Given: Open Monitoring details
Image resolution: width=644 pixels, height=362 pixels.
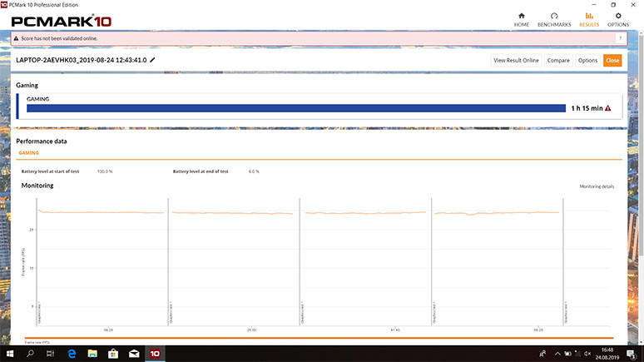Looking at the screenshot, I should 597,186.
